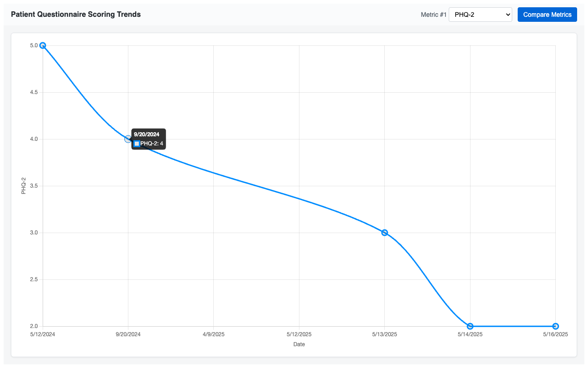Click the x-axis label 4/9/2025
This screenshot has height=368, width=588.
[x=214, y=334]
